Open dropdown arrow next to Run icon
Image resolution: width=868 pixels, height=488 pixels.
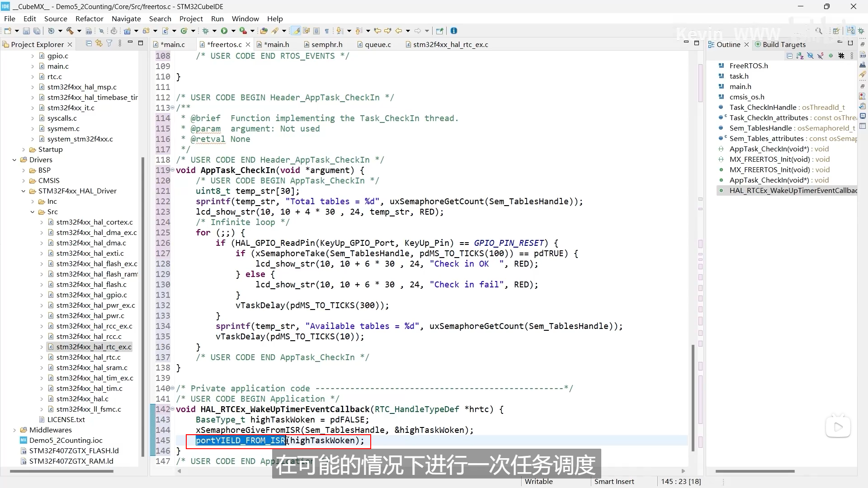(233, 31)
